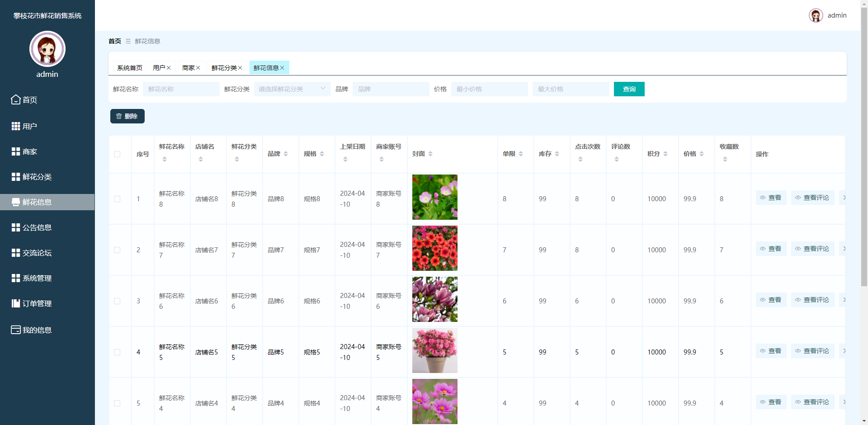Check the row 3 checkbox for 鲜花名称6
Image resolution: width=868 pixels, height=425 pixels.
pyautogui.click(x=117, y=301)
